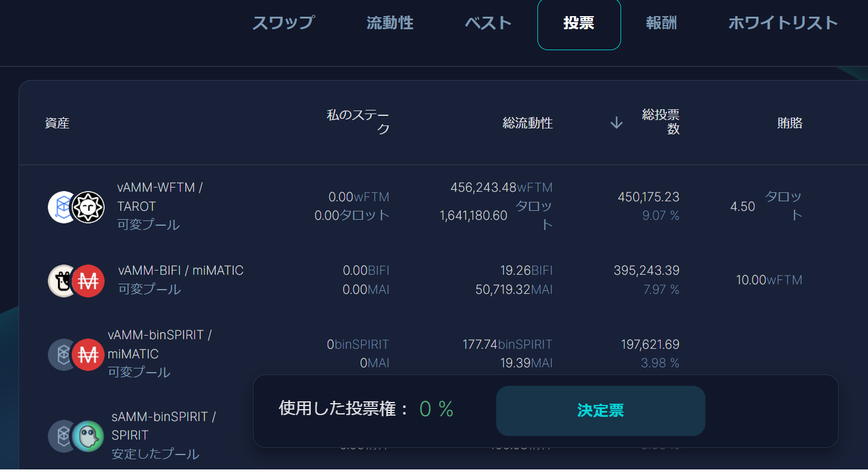This screenshot has width=868, height=473.
Task: Click the SPIRIT ghost token icon
Action: 88,436
